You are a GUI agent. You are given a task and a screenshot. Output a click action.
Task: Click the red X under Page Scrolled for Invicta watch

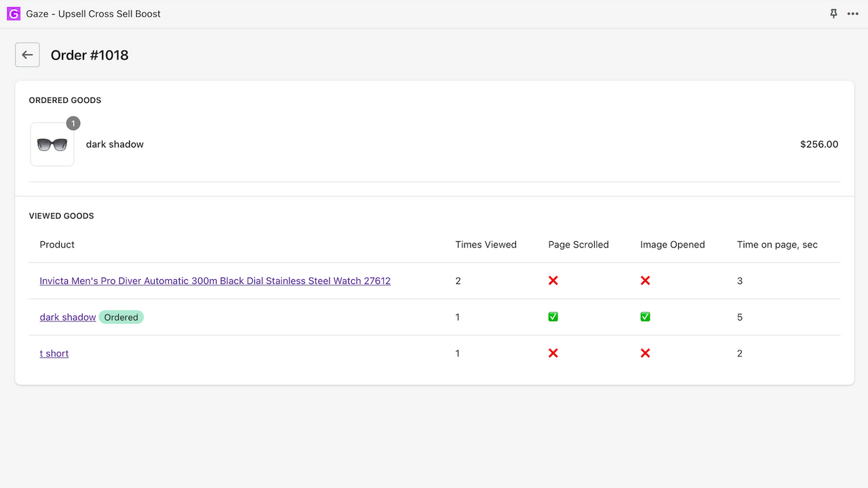[x=553, y=280]
